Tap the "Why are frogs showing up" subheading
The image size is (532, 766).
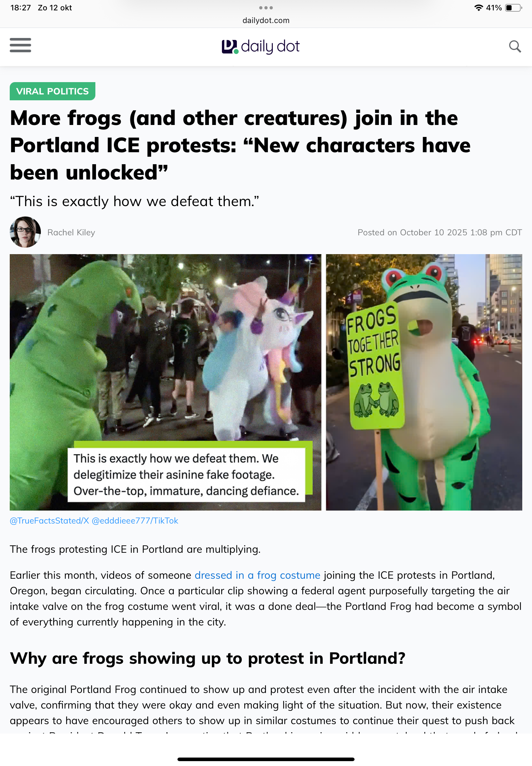tap(207, 658)
